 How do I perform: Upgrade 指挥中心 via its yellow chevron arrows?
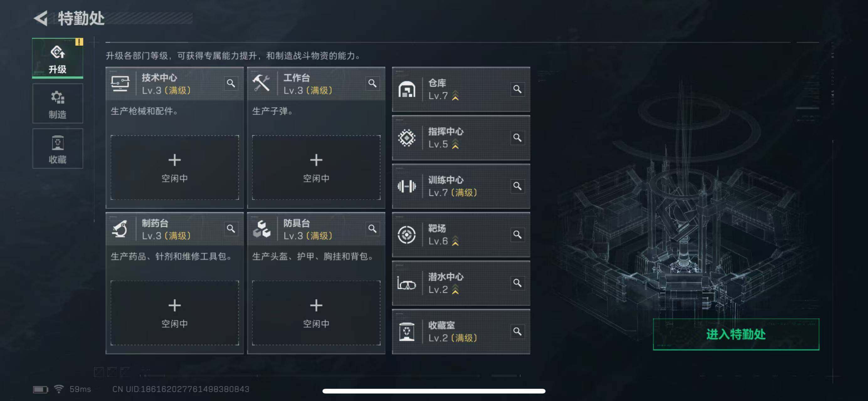pyautogui.click(x=455, y=144)
